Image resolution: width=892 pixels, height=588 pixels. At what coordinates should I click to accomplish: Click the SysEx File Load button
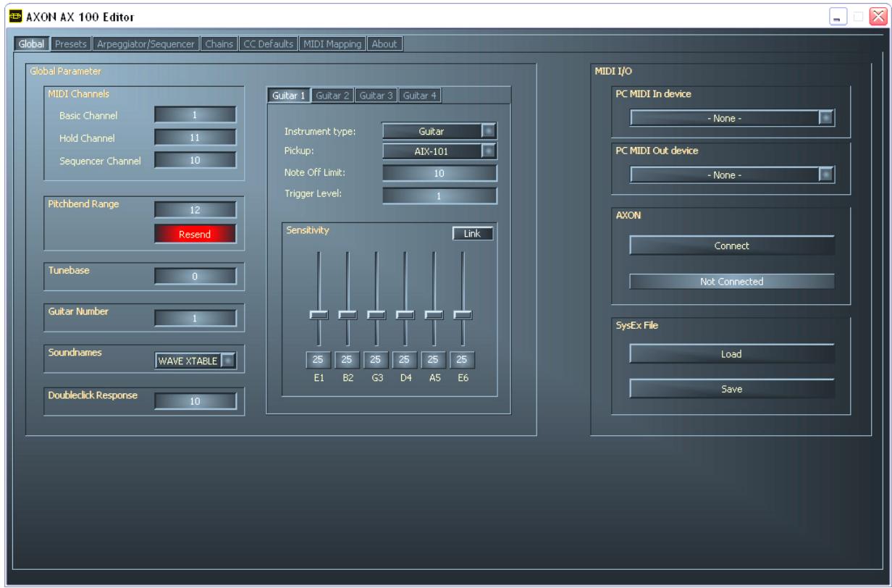(732, 354)
